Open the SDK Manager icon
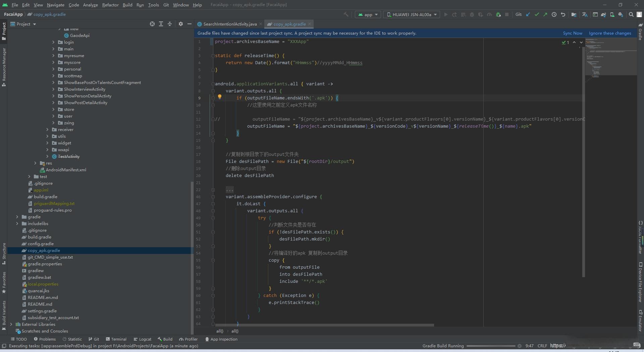This screenshot has width=644, height=352. click(x=621, y=14)
